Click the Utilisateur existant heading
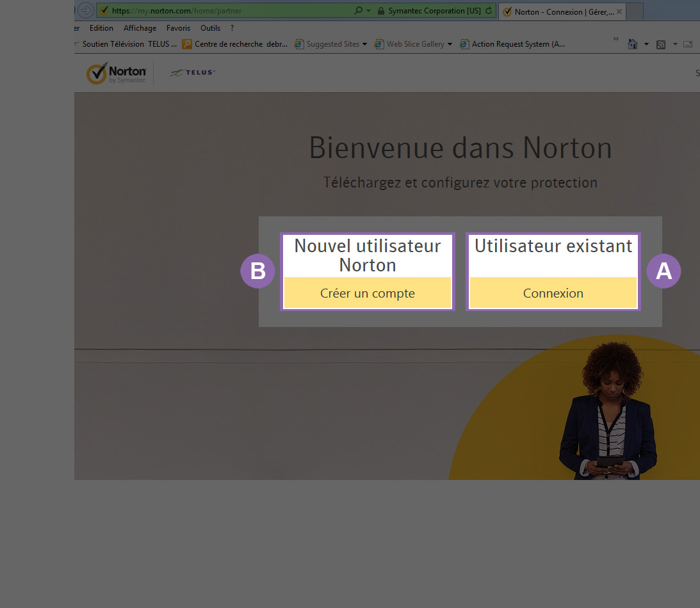This screenshot has height=608, width=700. pyautogui.click(x=553, y=246)
